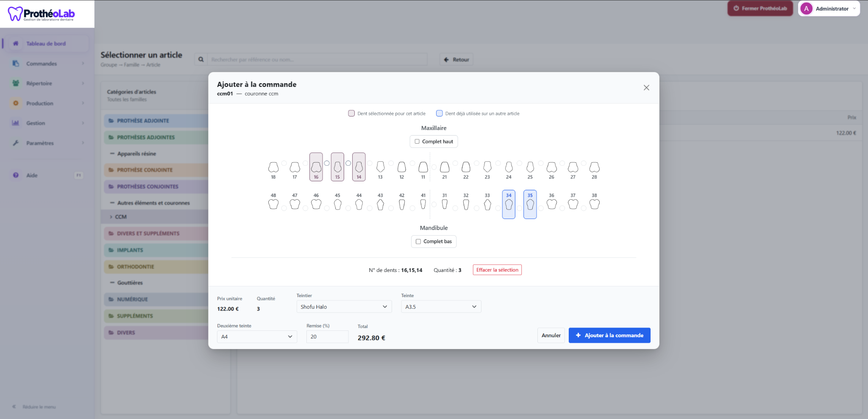Screen dimensions: 868x419
Task: Deselect highlighted tooth 16
Action: click(316, 167)
